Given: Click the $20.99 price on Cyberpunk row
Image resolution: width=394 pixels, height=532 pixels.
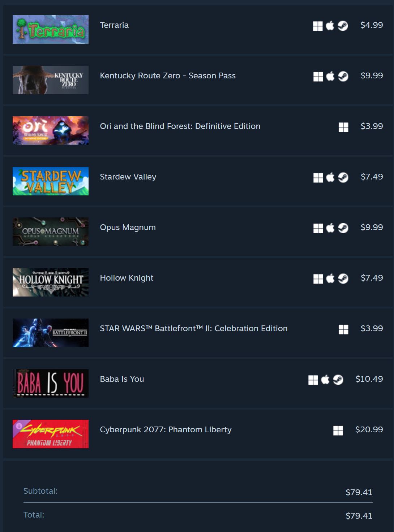Looking at the screenshot, I should coord(369,429).
